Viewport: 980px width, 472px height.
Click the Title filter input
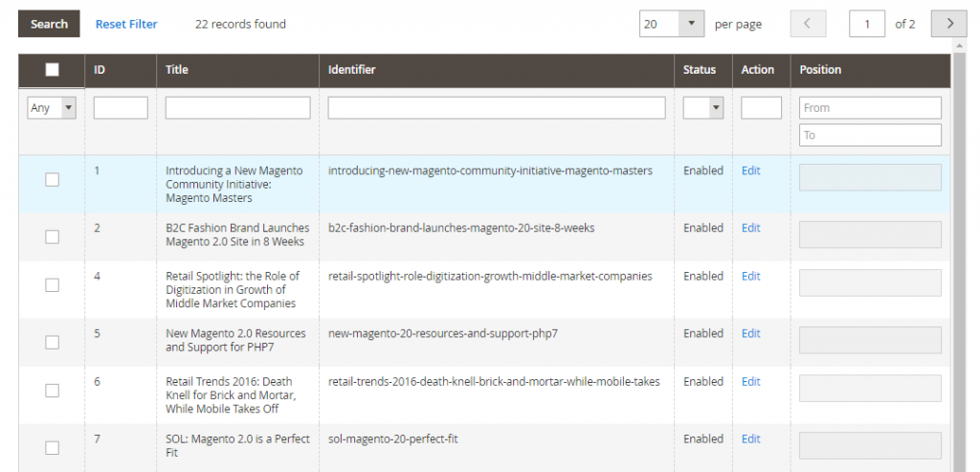coord(237,107)
